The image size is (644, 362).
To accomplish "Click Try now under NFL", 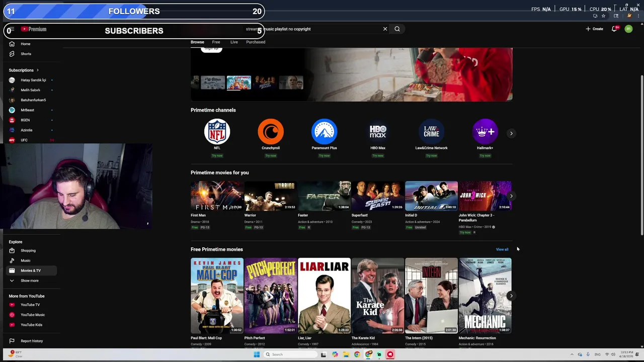I will 217,155.
